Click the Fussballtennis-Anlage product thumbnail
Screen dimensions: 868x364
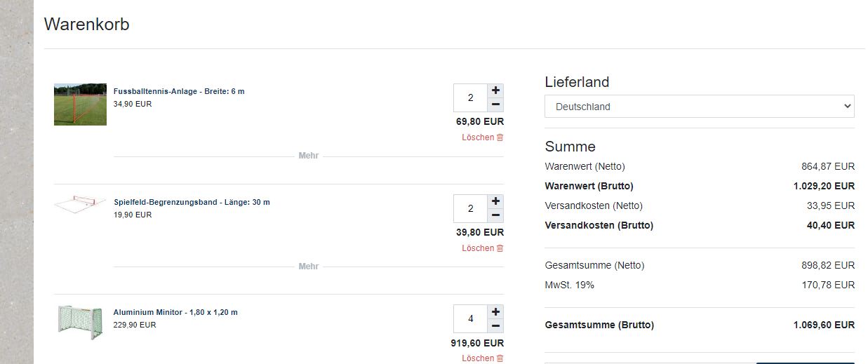[x=80, y=105]
